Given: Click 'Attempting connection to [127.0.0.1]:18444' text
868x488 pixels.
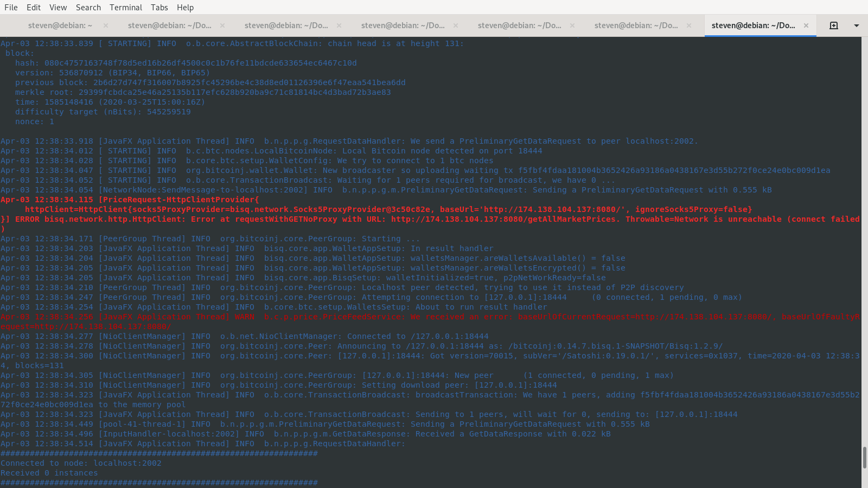Looking at the screenshot, I should pyautogui.click(x=464, y=297).
